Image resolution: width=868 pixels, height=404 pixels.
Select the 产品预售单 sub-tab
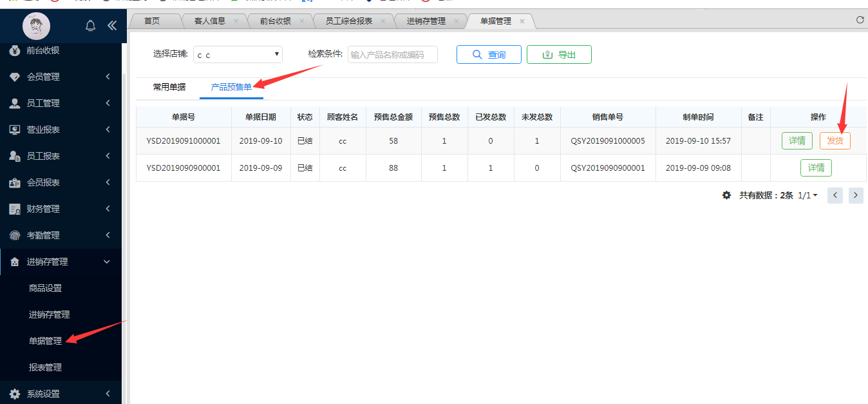click(231, 87)
